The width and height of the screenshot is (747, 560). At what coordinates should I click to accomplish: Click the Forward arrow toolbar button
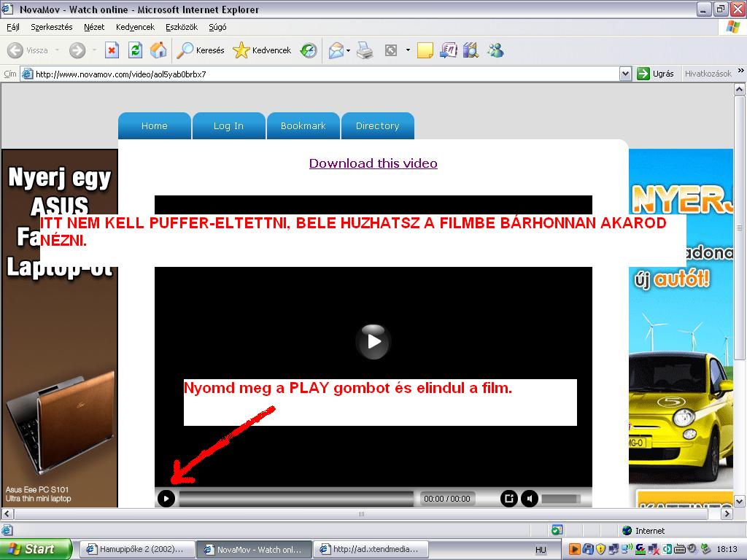coord(77,50)
